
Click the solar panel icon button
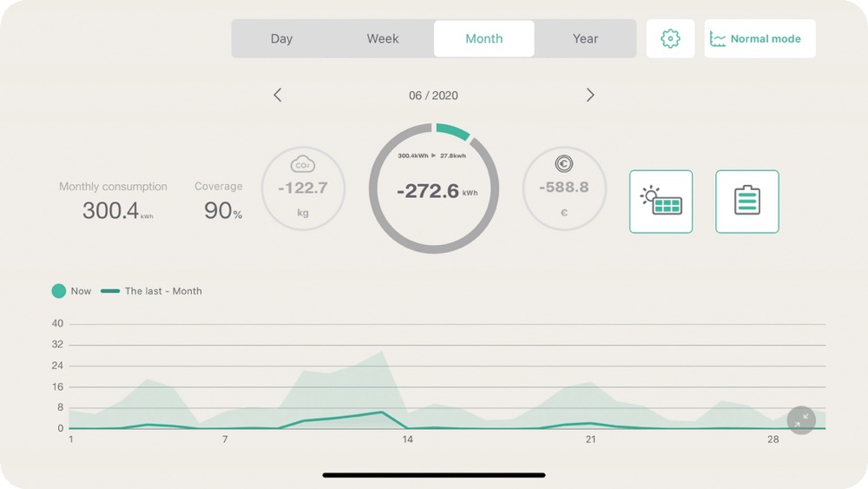pos(661,202)
